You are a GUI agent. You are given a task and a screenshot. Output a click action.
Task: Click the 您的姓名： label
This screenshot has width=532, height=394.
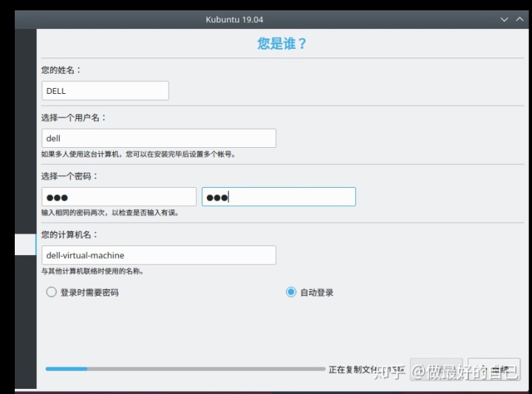tap(61, 70)
